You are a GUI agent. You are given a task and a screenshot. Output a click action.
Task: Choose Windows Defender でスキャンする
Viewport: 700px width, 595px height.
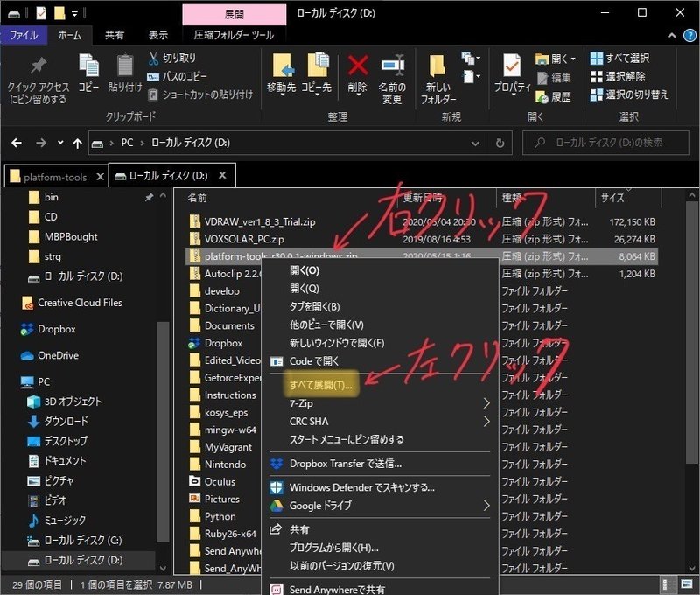[x=361, y=487]
